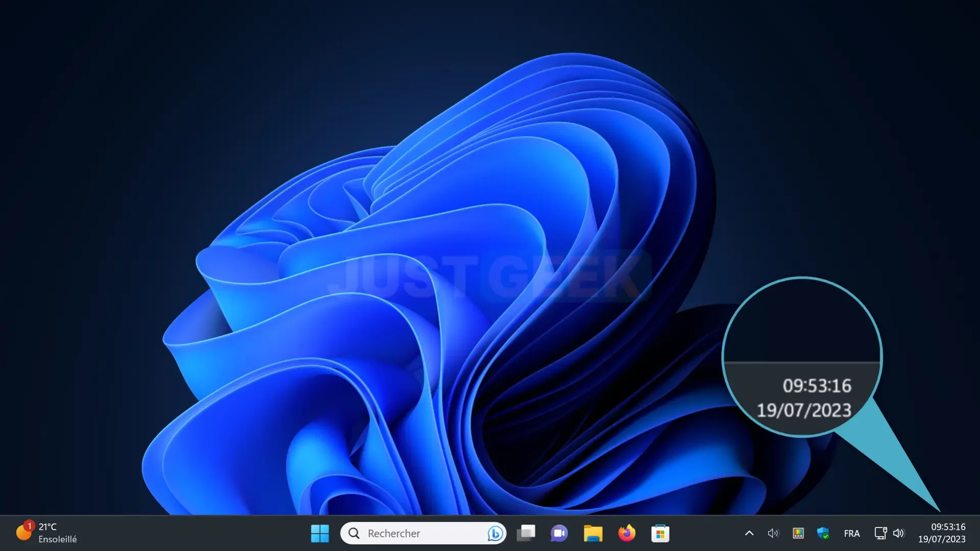
Task: Open the weather widget showing 21°C
Action: click(46, 533)
